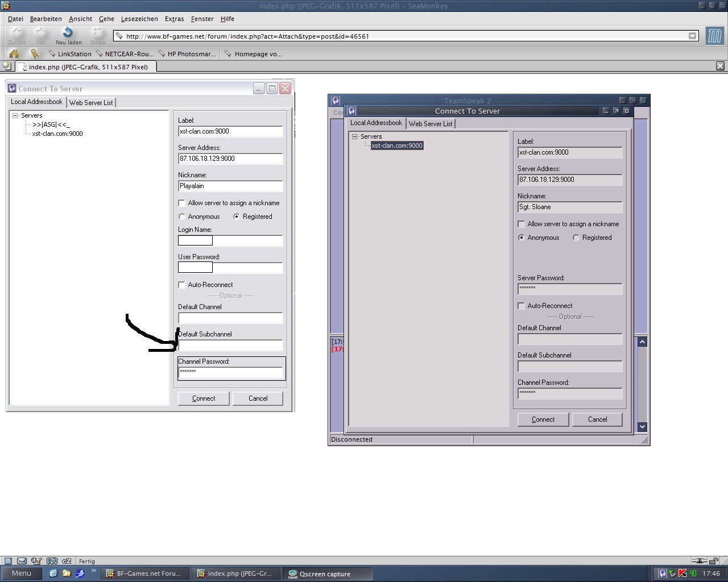The width and height of the screenshot is (728, 582).
Task: Click the red K tray icon
Action: pos(682,573)
